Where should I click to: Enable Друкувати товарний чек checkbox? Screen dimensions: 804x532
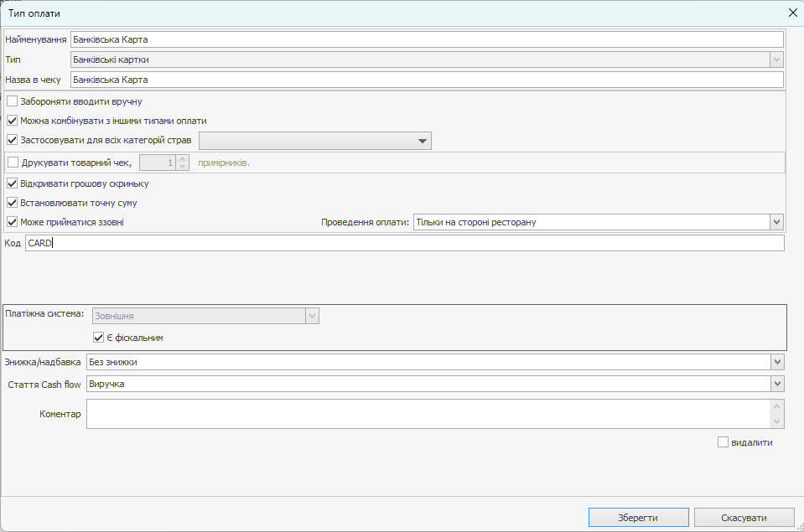pyautogui.click(x=12, y=163)
